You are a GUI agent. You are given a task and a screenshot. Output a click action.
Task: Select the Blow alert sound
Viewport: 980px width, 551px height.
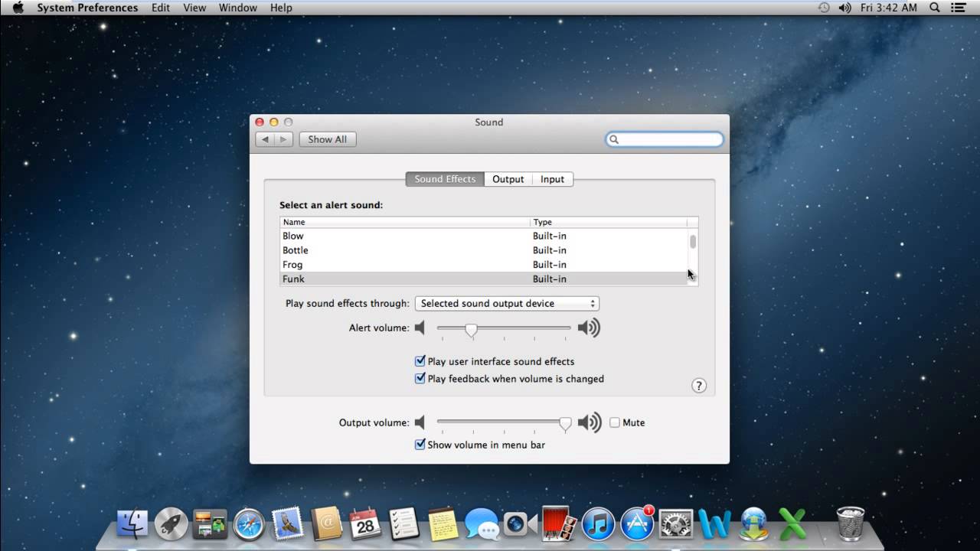(x=484, y=236)
